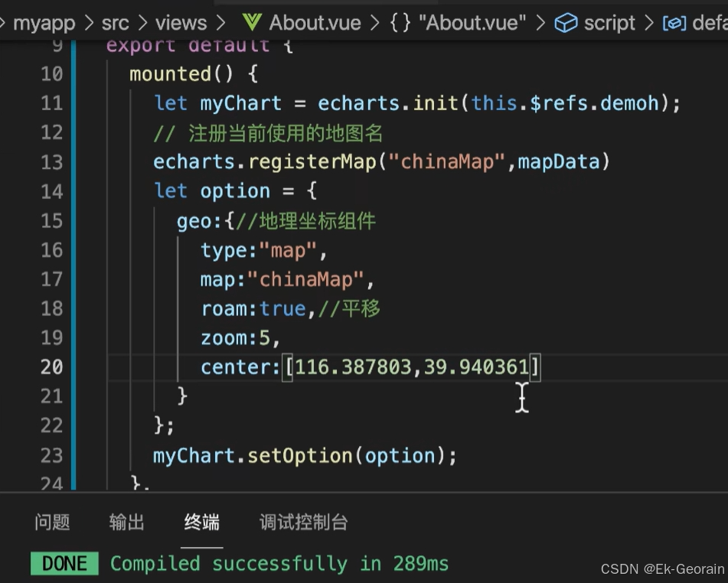Expand the chevron after the views breadcrumb
The width and height of the screenshot is (728, 583).
click(x=222, y=22)
